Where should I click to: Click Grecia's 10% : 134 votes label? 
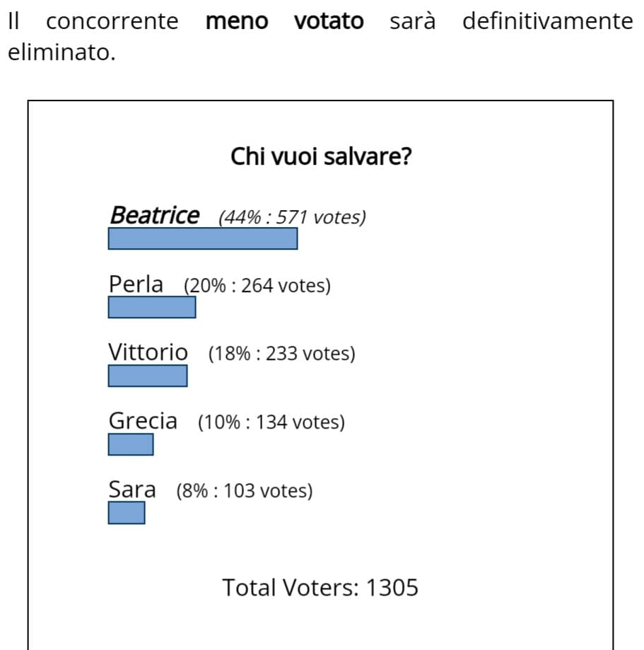[x=271, y=422]
